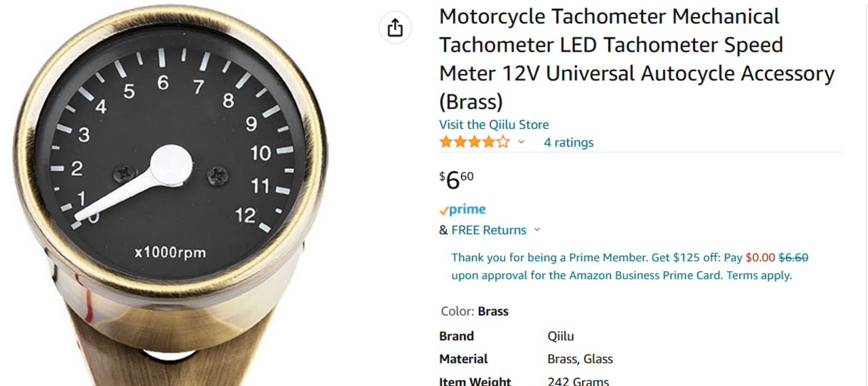Click the share icon button

(x=395, y=28)
